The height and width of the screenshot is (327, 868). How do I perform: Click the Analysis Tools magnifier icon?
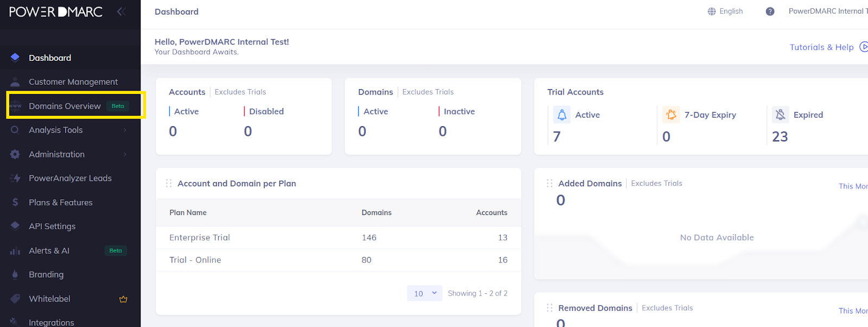tap(15, 130)
